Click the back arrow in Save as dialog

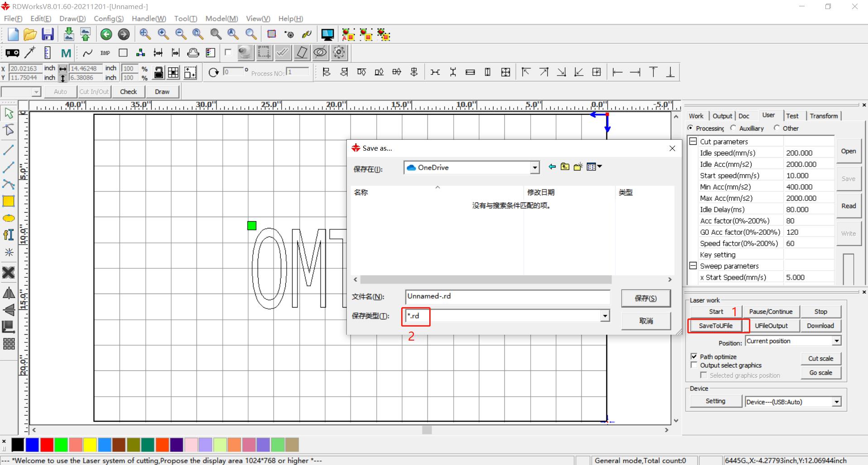[551, 167]
